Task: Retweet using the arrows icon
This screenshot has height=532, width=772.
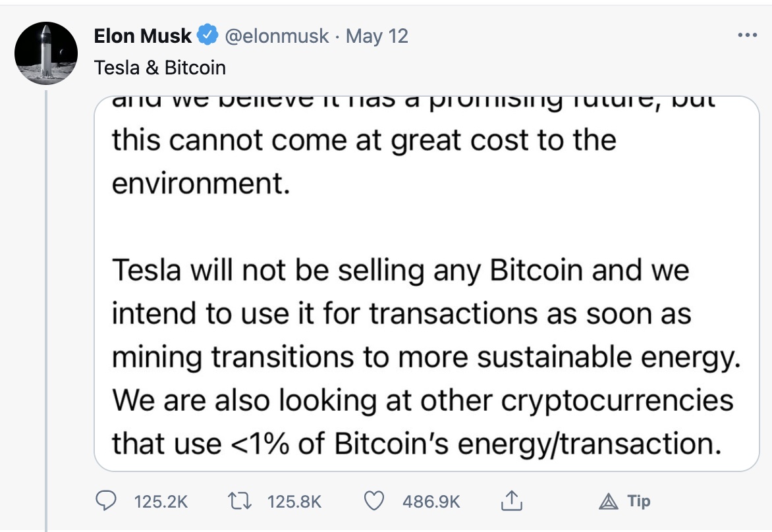Action: coord(240,501)
